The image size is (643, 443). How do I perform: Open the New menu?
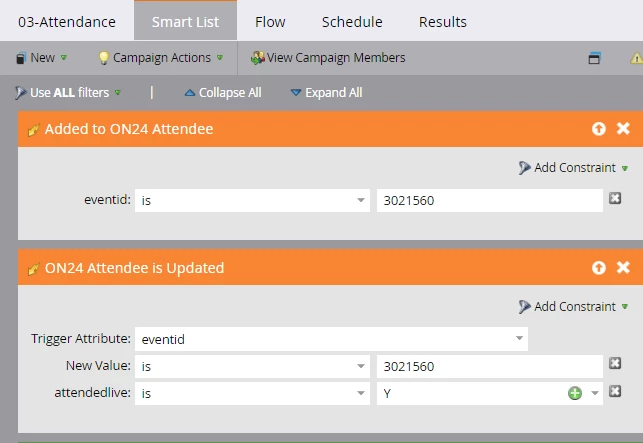pyautogui.click(x=41, y=58)
